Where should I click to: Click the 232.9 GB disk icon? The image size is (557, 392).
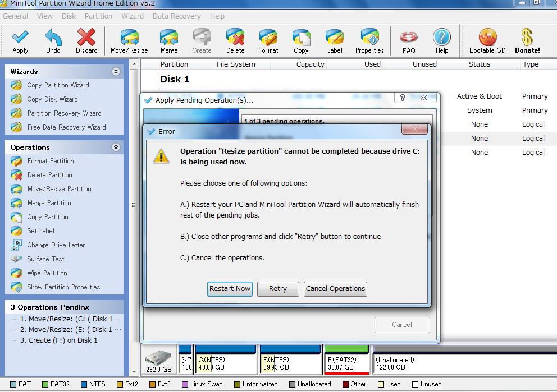pos(158,361)
